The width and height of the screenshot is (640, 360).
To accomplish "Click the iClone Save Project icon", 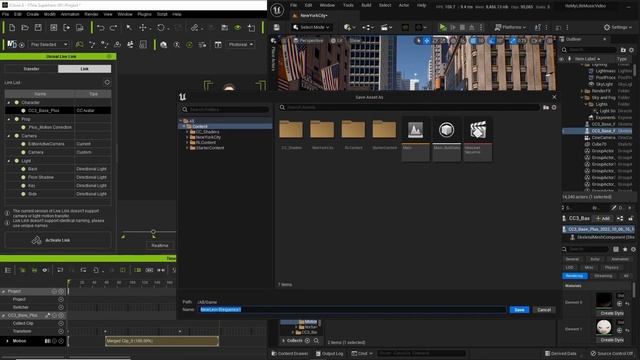I will pyautogui.click(x=38, y=27).
